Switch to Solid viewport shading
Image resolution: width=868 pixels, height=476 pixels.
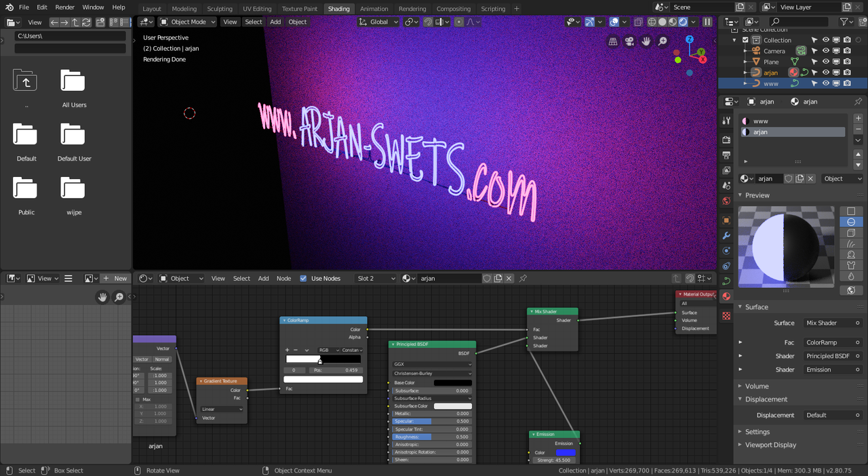663,22
